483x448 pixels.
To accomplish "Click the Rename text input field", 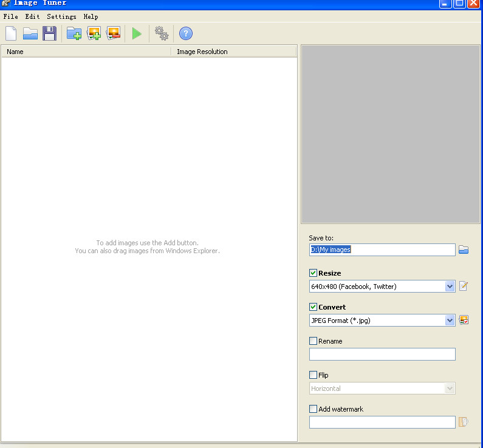I will coord(382,355).
